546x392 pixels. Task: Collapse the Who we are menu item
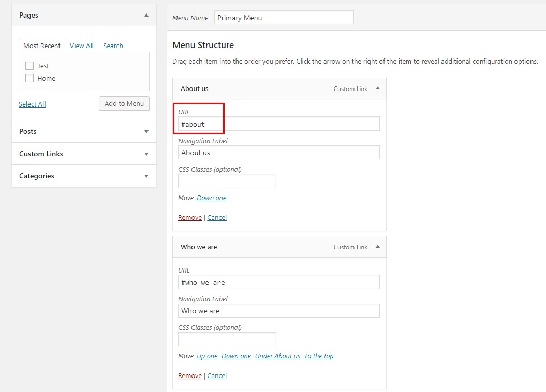tap(378, 247)
